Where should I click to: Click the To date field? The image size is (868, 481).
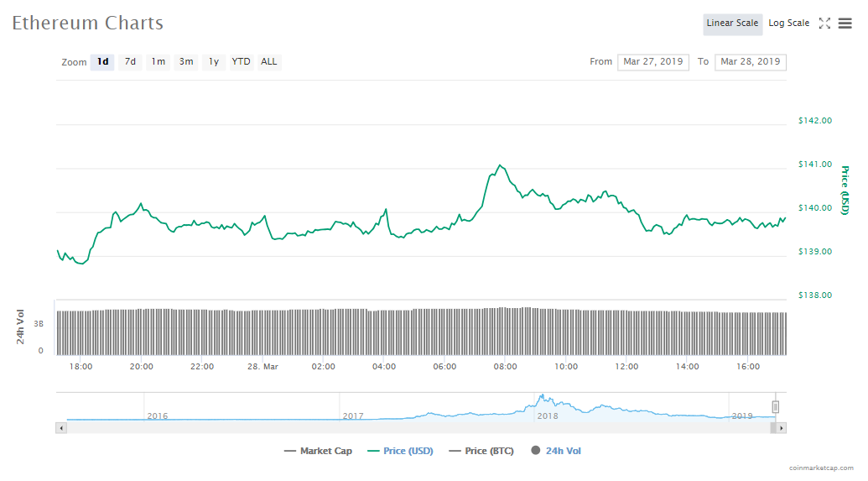[x=750, y=61]
